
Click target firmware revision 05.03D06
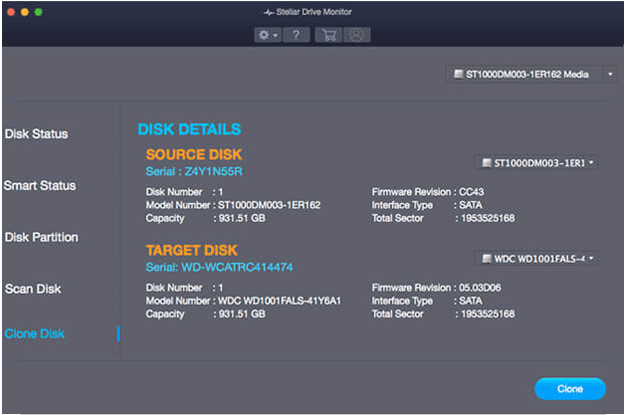(480, 287)
